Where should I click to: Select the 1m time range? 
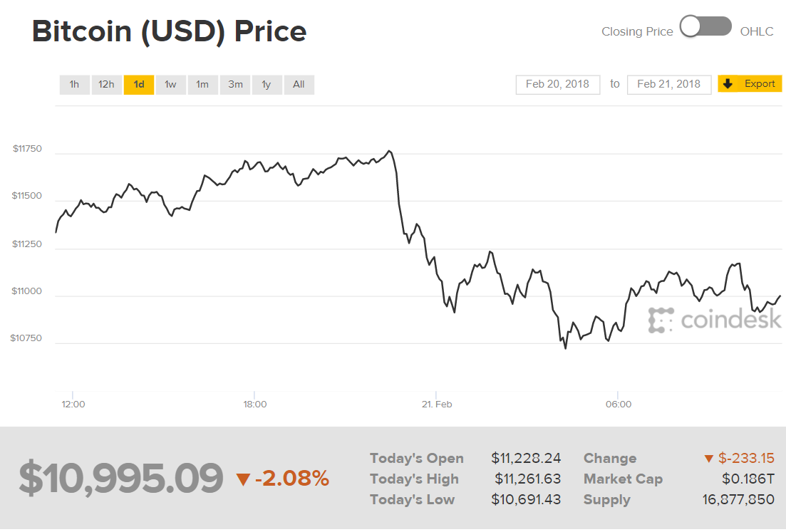pyautogui.click(x=202, y=84)
